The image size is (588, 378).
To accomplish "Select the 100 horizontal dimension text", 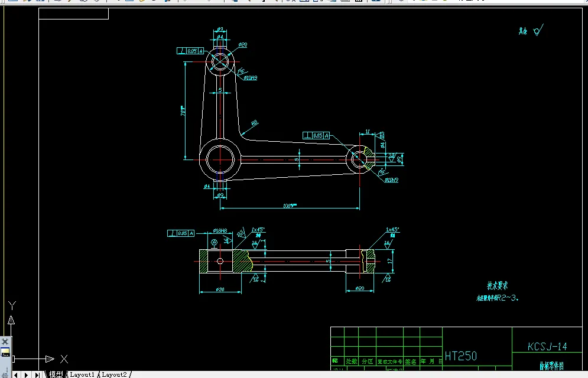I will point(290,206).
